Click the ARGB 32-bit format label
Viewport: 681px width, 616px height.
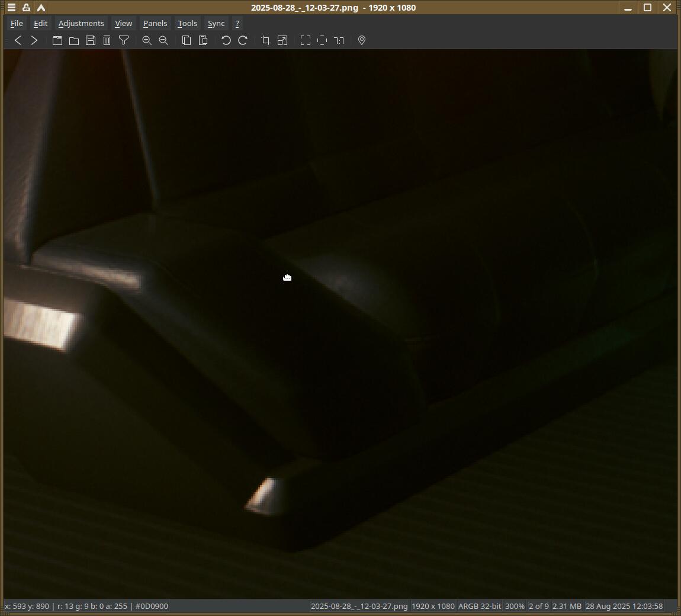tap(480, 606)
